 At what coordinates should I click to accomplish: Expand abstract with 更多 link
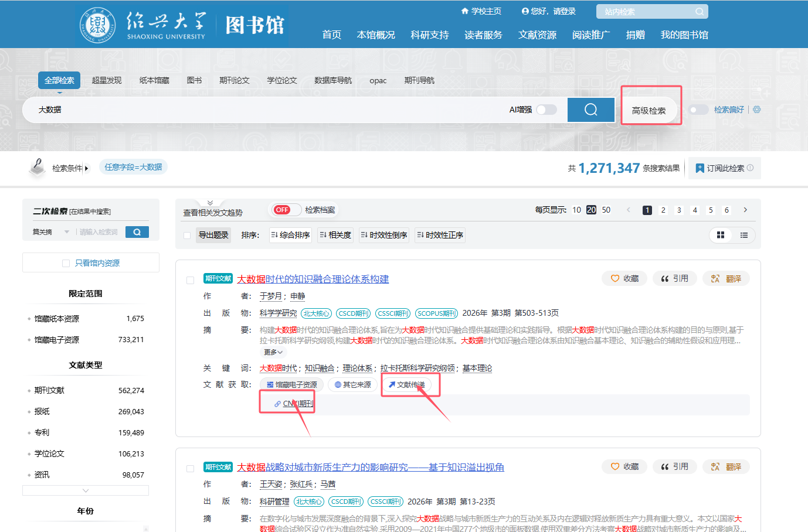pyautogui.click(x=273, y=352)
